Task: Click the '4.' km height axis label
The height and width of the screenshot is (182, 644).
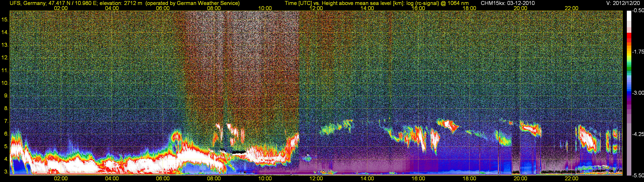Action: point(6,159)
